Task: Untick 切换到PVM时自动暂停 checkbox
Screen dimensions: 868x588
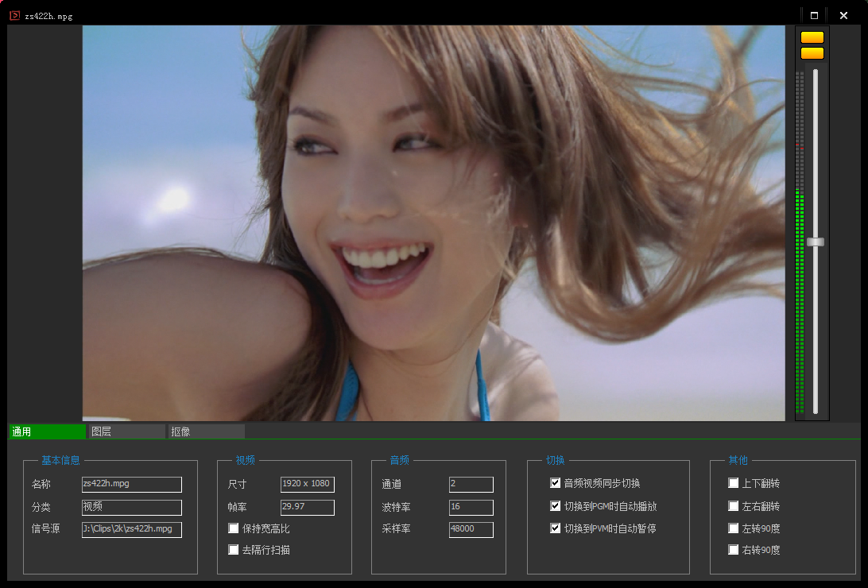Action: tap(556, 528)
